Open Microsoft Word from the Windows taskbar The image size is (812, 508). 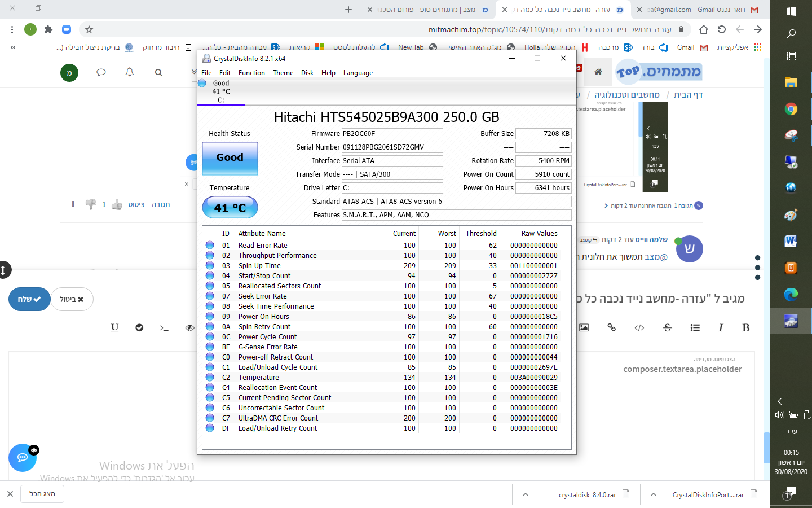tap(791, 241)
